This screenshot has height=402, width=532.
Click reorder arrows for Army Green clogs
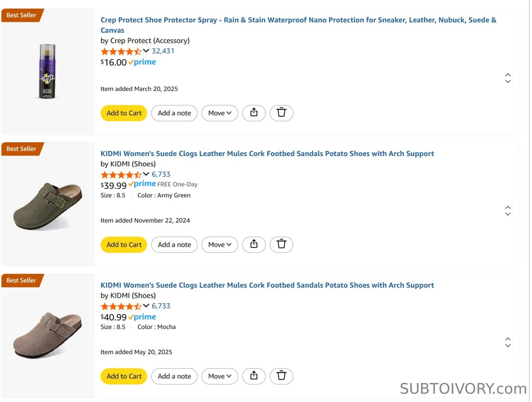[507, 211]
